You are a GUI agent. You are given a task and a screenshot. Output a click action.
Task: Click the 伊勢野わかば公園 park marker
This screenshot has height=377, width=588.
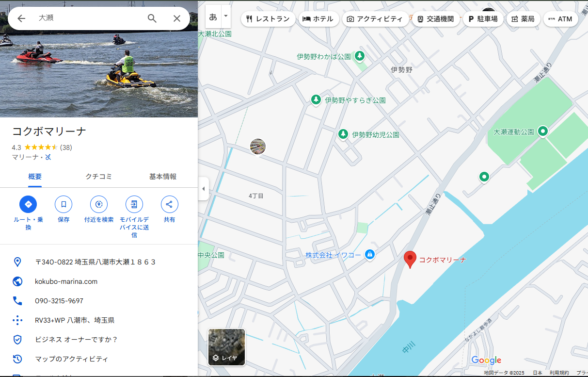point(359,56)
